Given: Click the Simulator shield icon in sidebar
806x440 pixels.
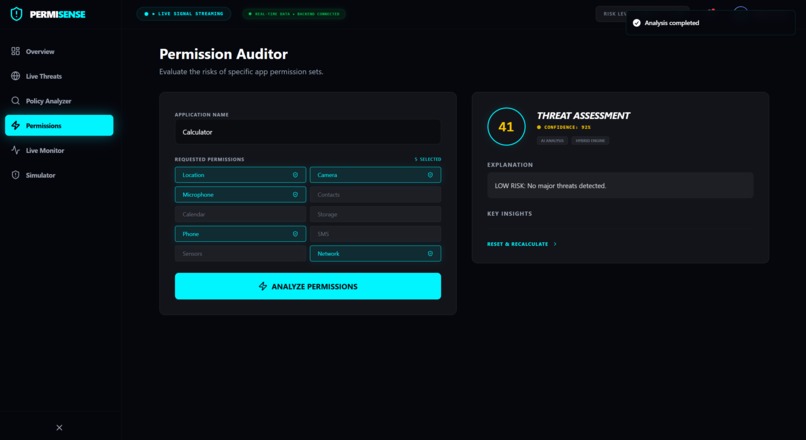Looking at the screenshot, I should pyautogui.click(x=15, y=175).
